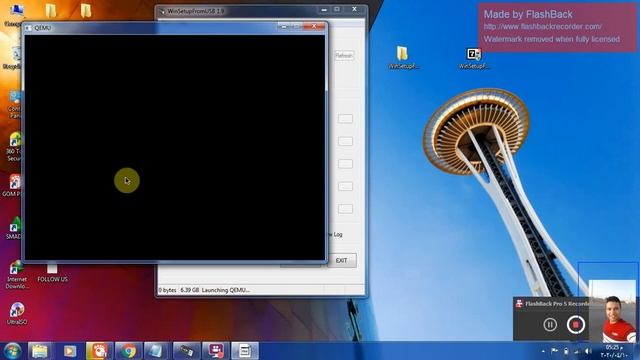Click the FlashBack webcam preview thumbnail

tap(612, 311)
